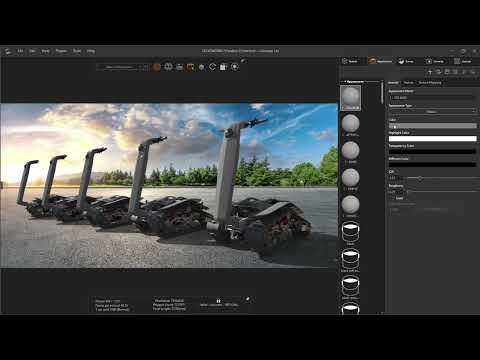
Task: Click the round render icon ending the main toolbar
Action: [x=235, y=67]
